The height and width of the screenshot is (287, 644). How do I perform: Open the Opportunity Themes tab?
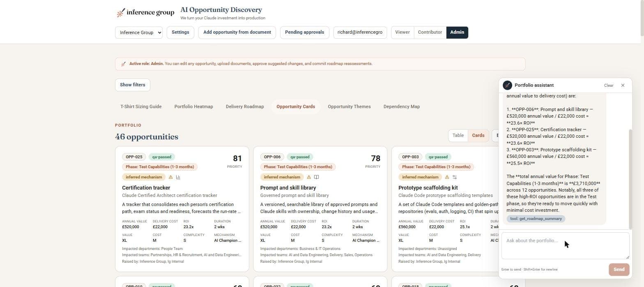coord(349,106)
